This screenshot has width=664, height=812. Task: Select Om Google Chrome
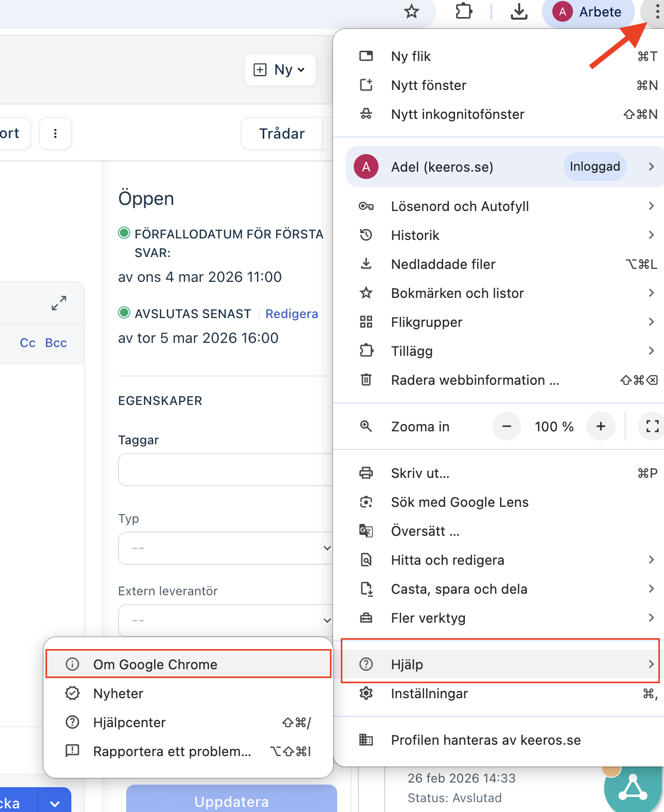point(188,664)
